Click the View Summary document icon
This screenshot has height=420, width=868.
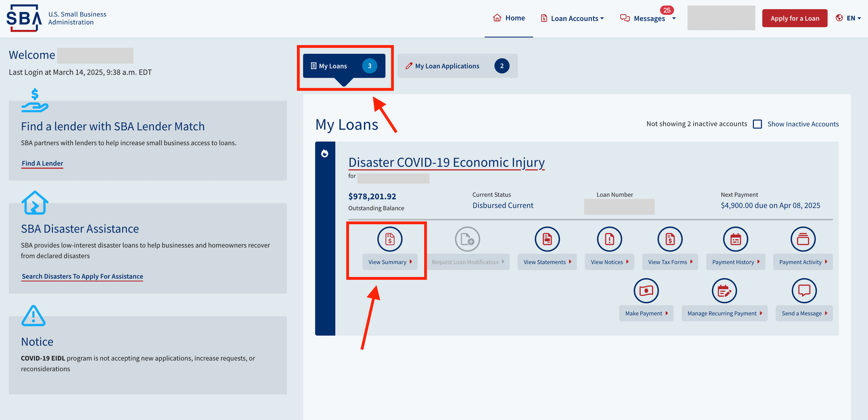coord(389,239)
